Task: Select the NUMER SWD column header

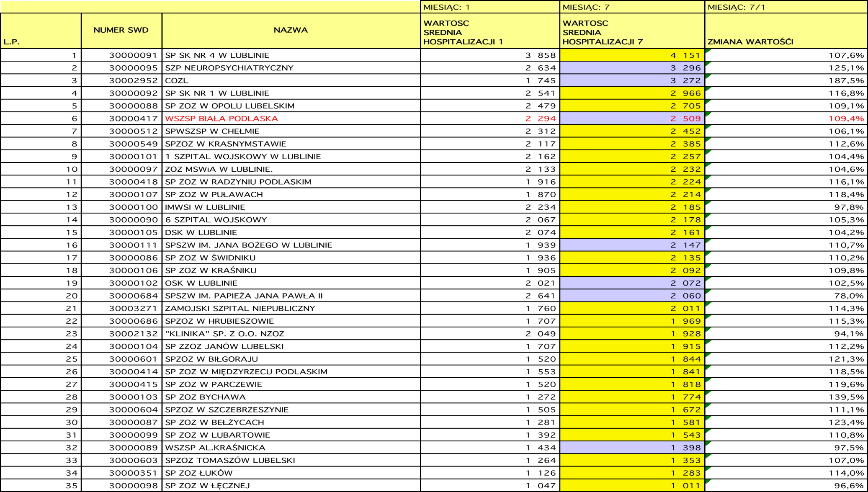Action: click(x=121, y=31)
